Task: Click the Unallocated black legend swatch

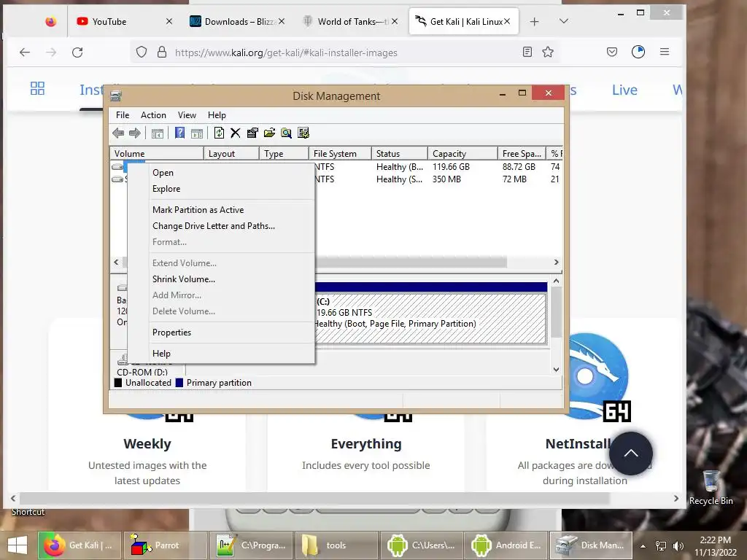Action: pyautogui.click(x=118, y=383)
